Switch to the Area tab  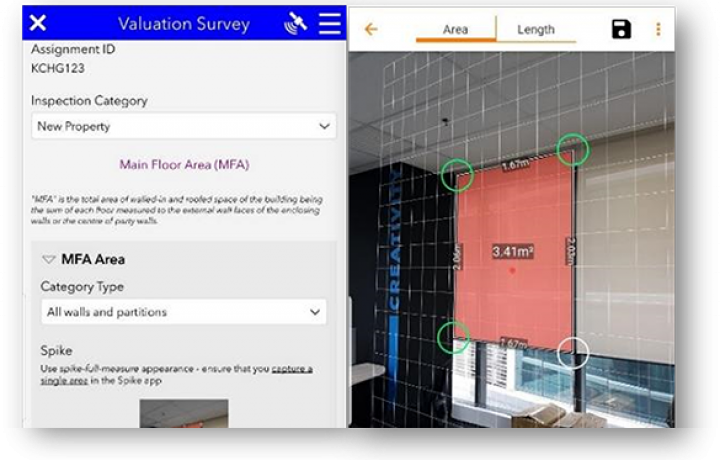pyautogui.click(x=455, y=30)
